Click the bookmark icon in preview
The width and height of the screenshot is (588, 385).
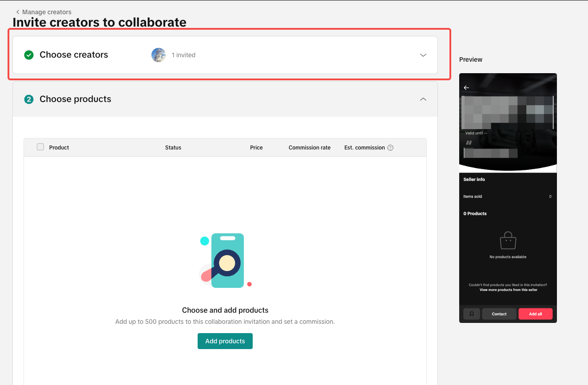[472, 314]
